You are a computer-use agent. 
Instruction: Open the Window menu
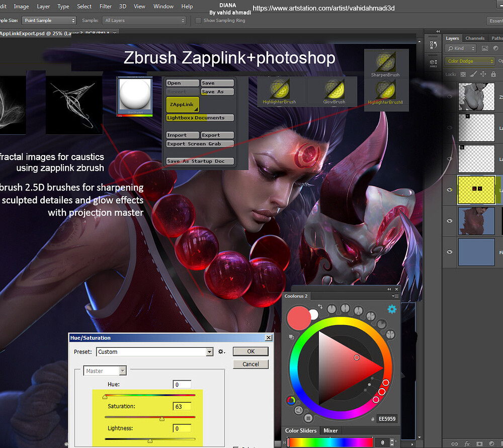(163, 7)
